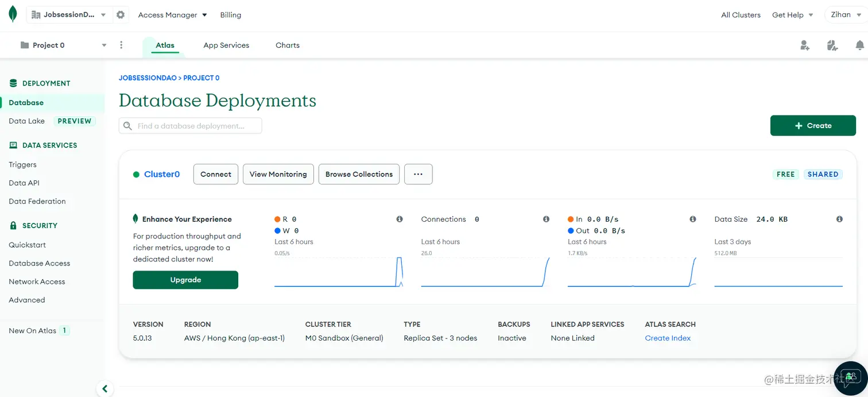The image size is (868, 397).
Task: Click the Data Services section icon
Action: (x=13, y=145)
